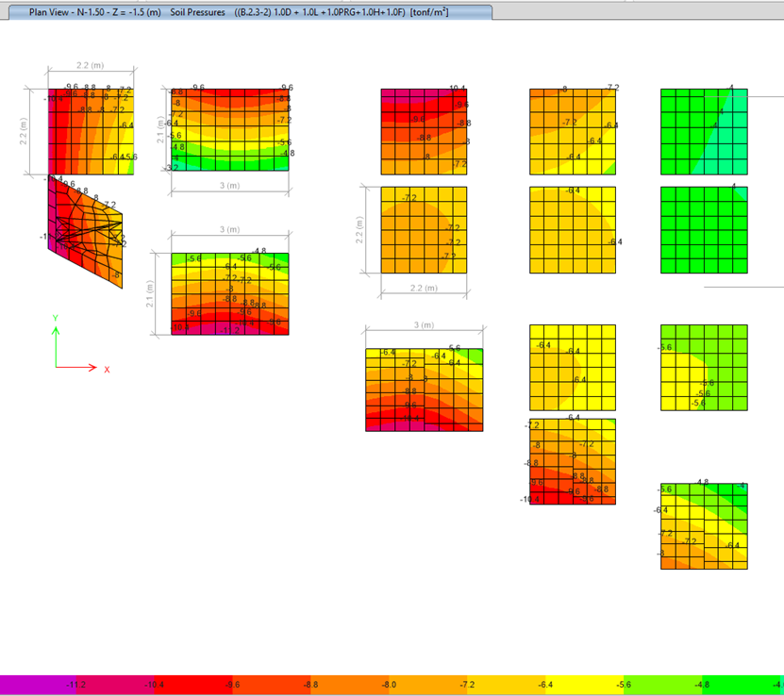Select the Plan View N-1.50 Soil Pressures tab
784x696 pixels.
(245, 12)
